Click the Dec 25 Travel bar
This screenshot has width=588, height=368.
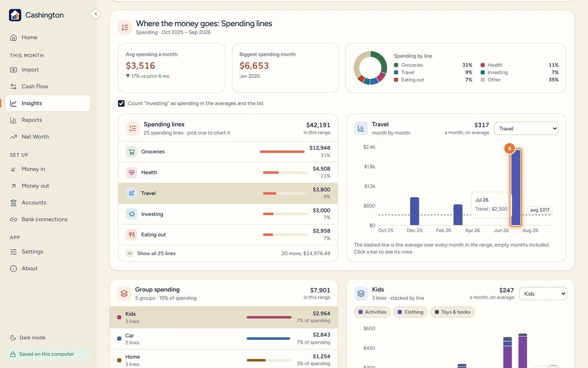pyautogui.click(x=414, y=211)
